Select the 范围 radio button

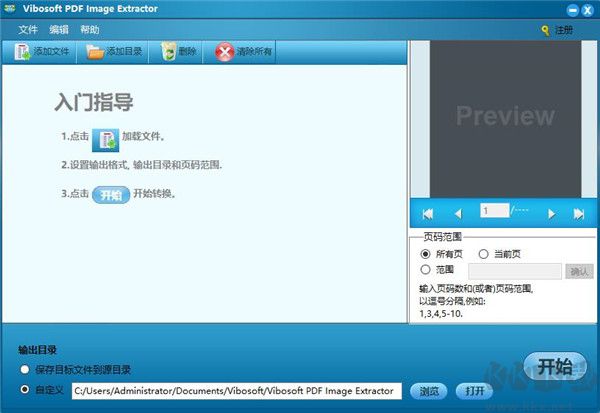coord(425,269)
